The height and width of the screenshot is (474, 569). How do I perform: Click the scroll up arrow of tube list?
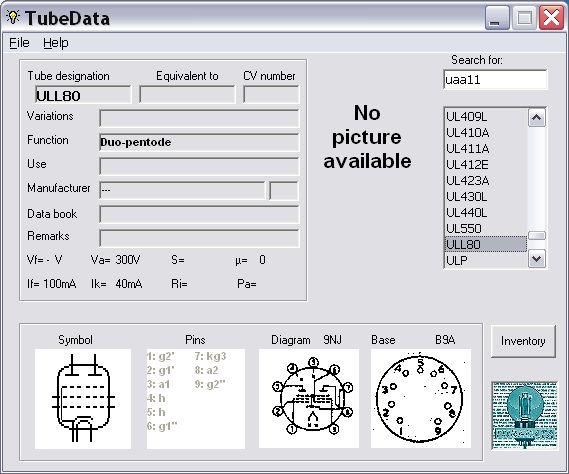tap(537, 118)
